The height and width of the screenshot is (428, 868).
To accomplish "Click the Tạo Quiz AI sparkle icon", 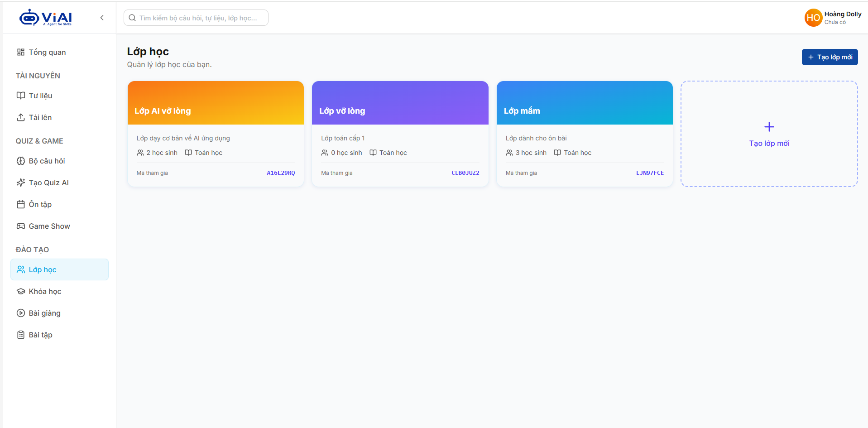I will [21, 183].
